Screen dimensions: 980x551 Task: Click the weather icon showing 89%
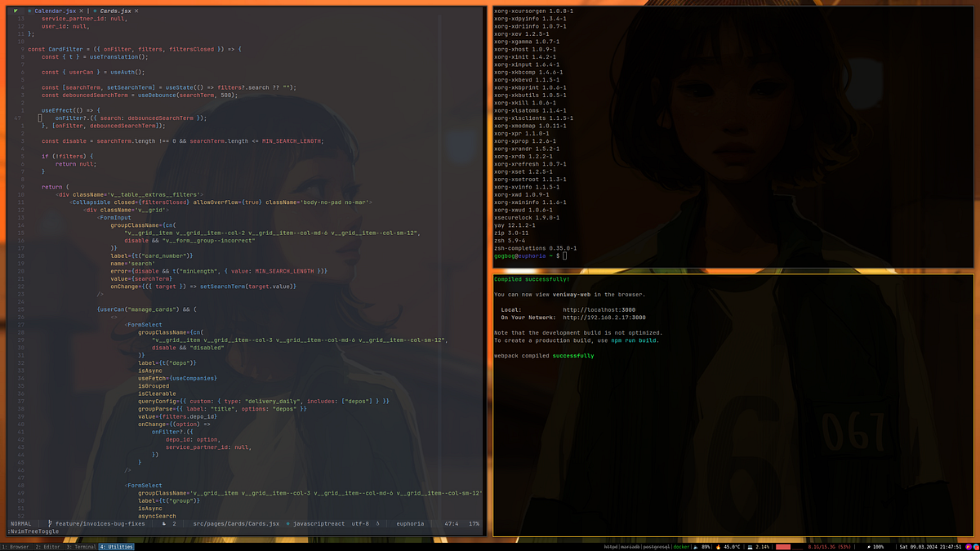pos(695,545)
